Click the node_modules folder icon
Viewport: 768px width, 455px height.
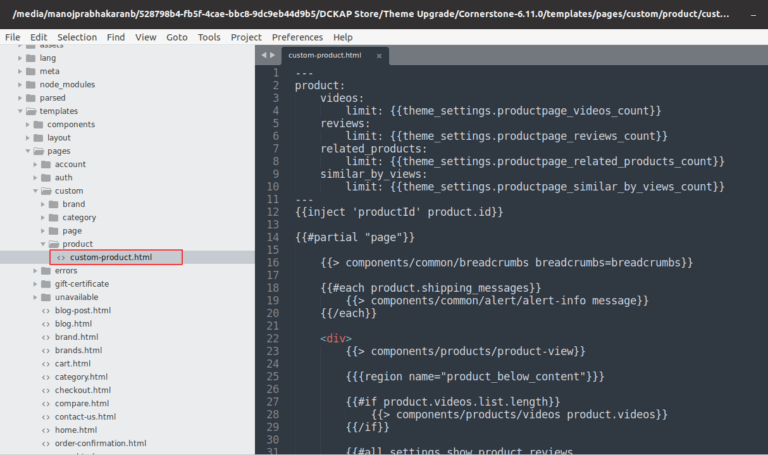pos(31,84)
